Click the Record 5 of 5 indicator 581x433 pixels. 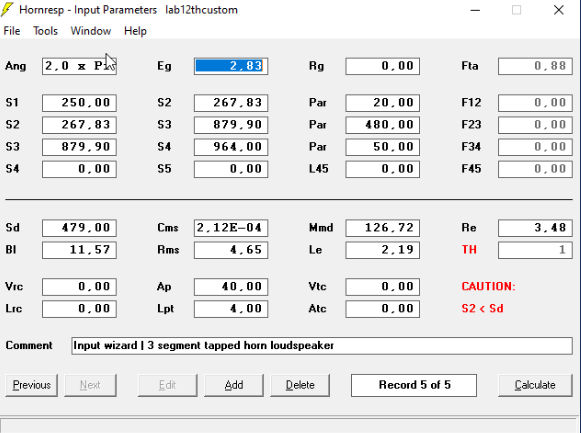(414, 385)
